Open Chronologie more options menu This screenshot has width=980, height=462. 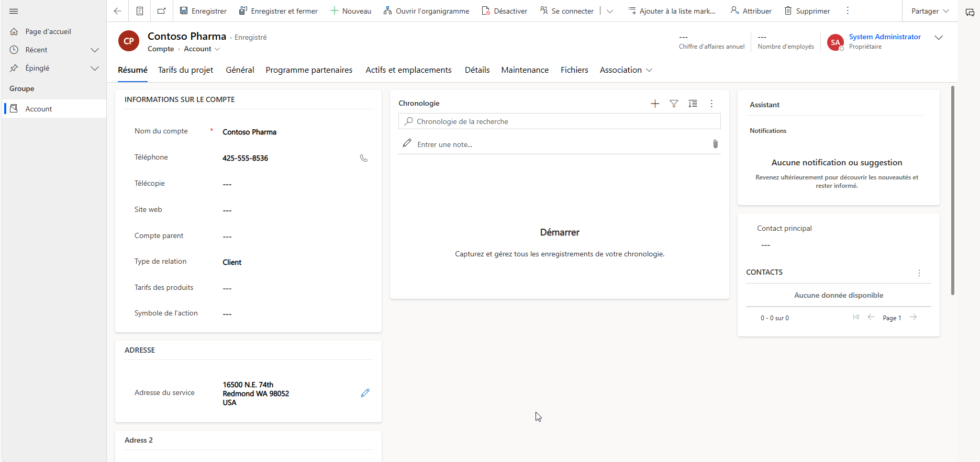(711, 104)
